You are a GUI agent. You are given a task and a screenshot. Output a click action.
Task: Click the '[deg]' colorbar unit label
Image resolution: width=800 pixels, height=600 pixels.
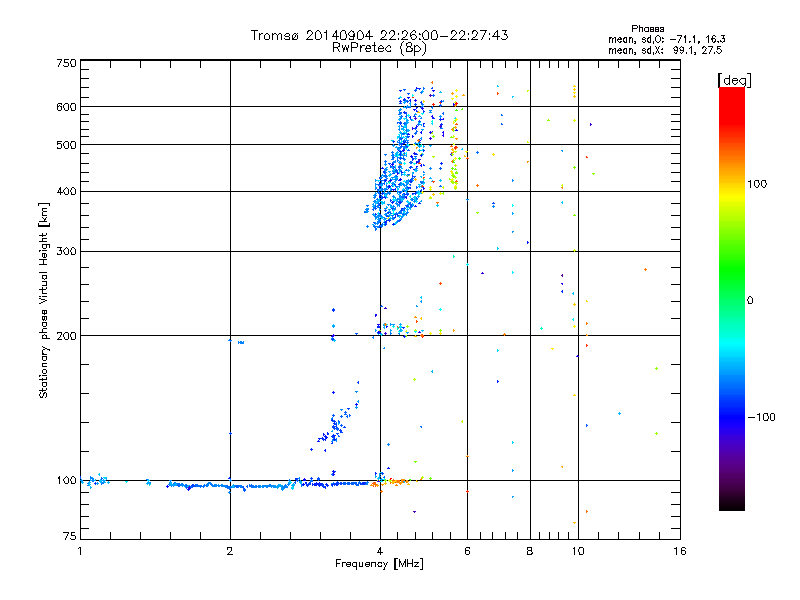click(x=734, y=81)
